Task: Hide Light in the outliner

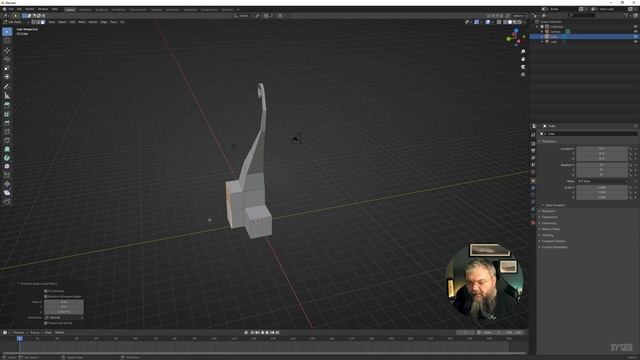Action: (636, 42)
